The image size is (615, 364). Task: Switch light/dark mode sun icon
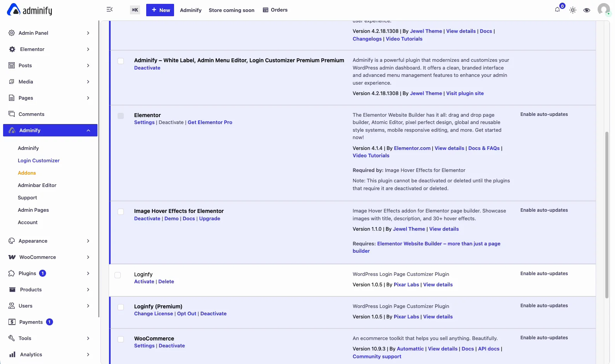pyautogui.click(x=573, y=10)
